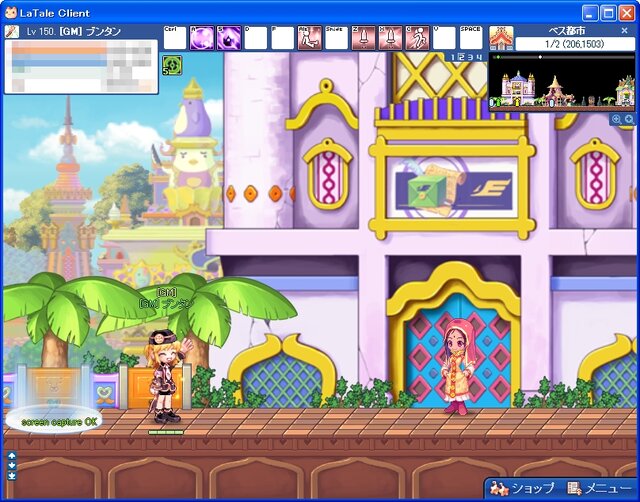Select the empty D hotbar slot

point(256,38)
